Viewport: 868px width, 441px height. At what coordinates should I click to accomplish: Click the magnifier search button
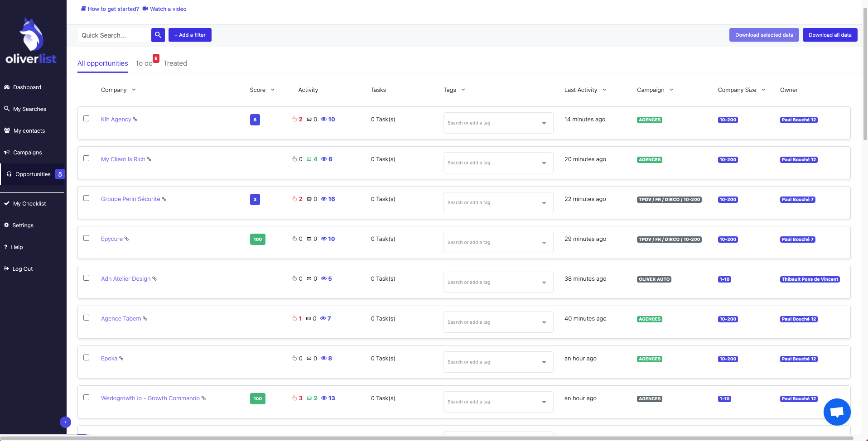pyautogui.click(x=158, y=35)
